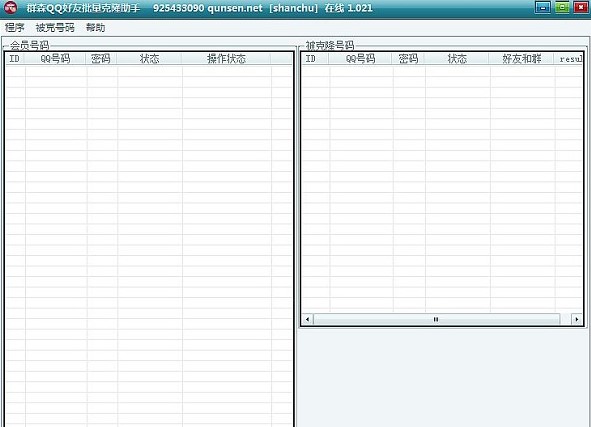591x427 pixels.
Task: Sort 会员号码 list by ID column header
Action: (x=15, y=58)
